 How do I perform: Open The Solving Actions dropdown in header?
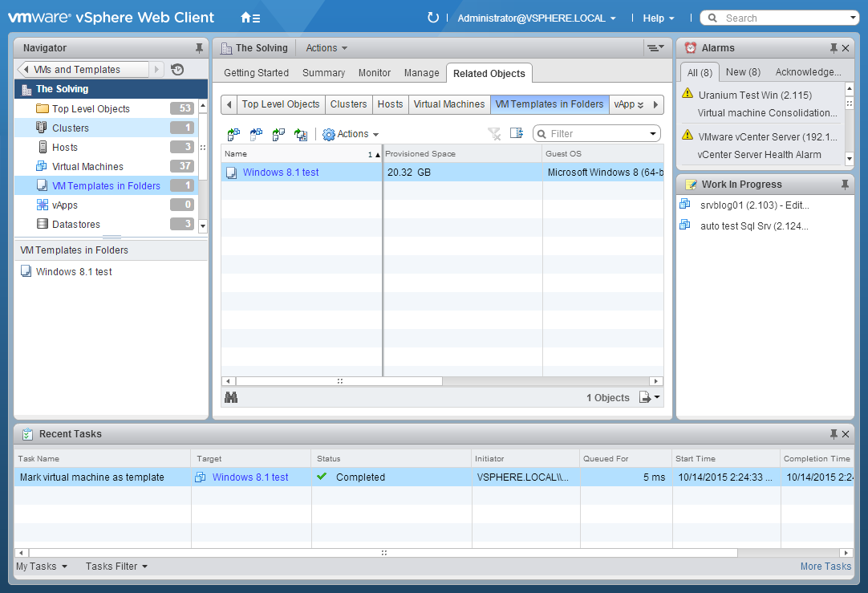click(327, 48)
